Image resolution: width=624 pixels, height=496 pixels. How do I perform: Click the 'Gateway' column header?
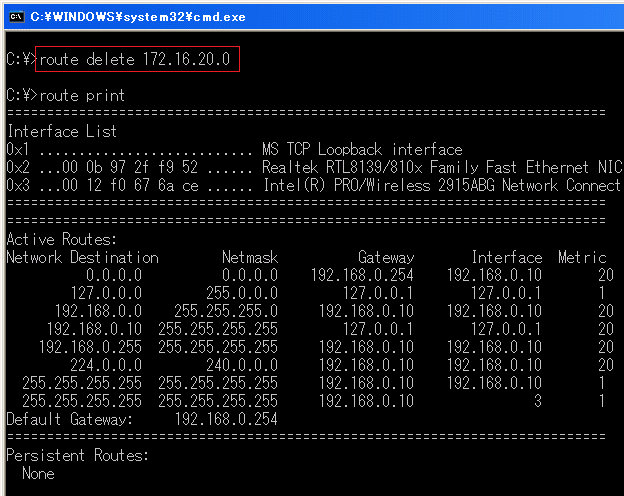pos(386,258)
